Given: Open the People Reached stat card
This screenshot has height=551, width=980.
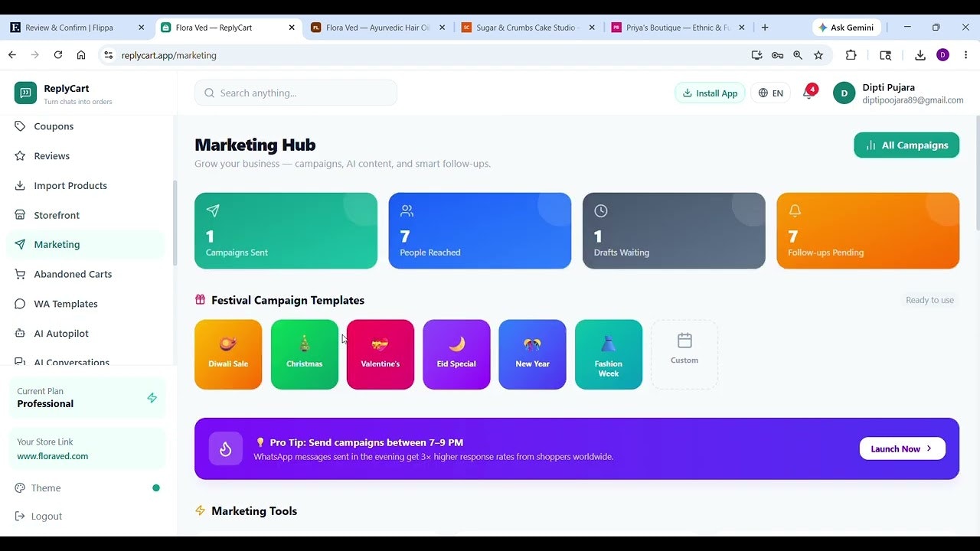Looking at the screenshot, I should click(480, 230).
